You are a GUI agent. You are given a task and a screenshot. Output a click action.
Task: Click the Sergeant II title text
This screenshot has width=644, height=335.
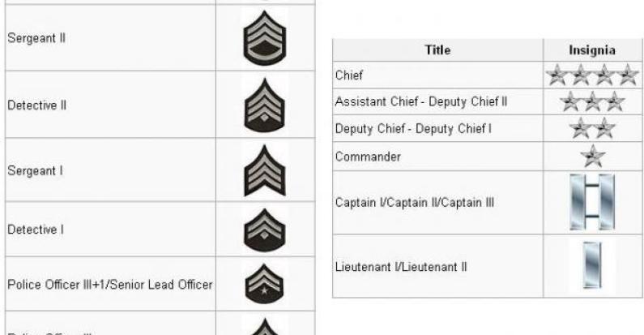point(36,38)
